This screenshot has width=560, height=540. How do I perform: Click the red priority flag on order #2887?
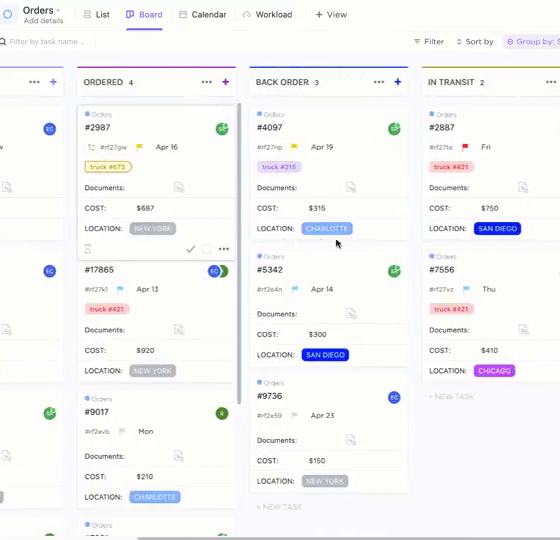coord(465,147)
